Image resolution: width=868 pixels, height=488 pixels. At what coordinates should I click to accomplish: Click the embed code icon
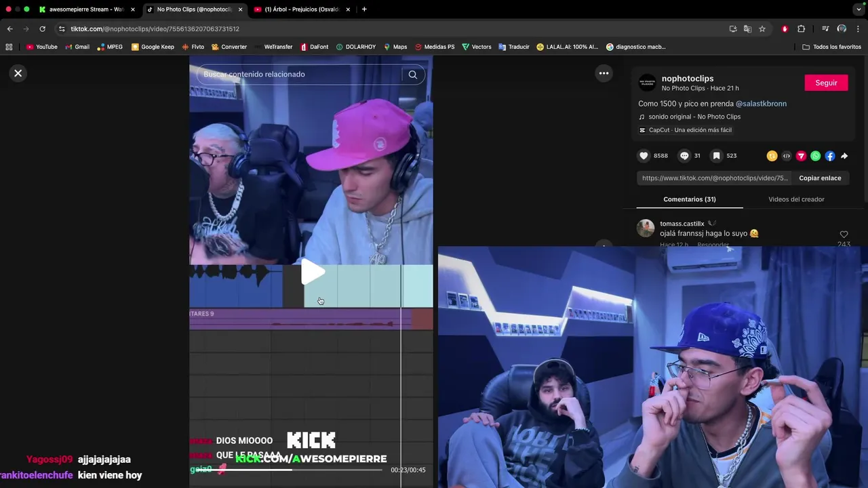point(787,156)
